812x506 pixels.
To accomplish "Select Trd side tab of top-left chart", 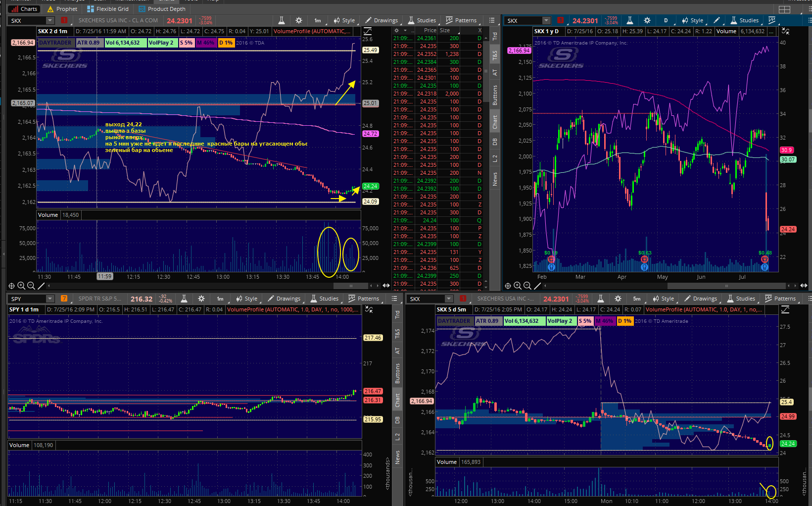I will [495, 36].
